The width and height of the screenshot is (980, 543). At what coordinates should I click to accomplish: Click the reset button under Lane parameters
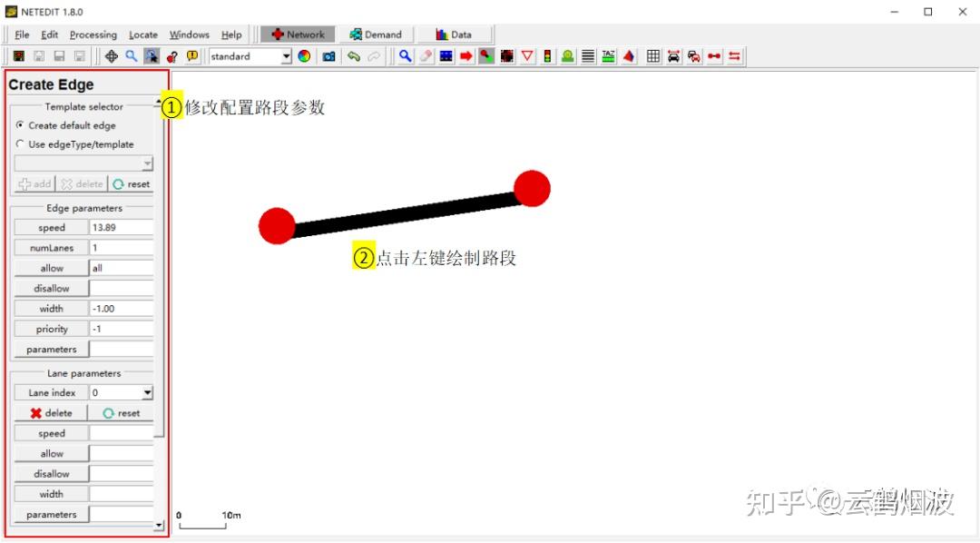pos(122,413)
